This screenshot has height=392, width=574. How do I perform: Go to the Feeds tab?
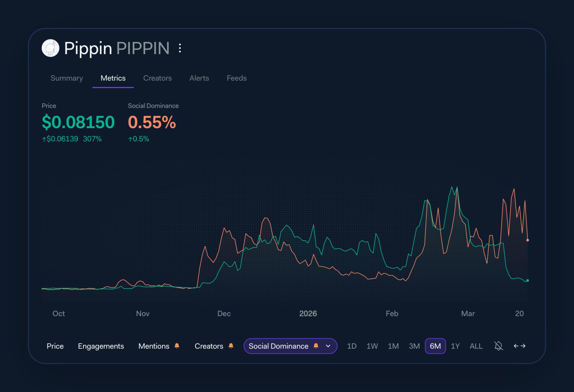237,78
